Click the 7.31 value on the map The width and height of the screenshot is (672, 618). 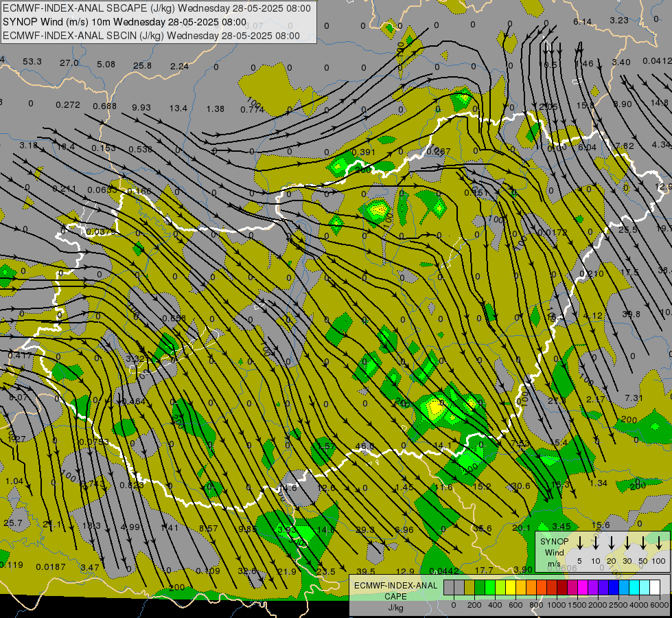(x=634, y=398)
